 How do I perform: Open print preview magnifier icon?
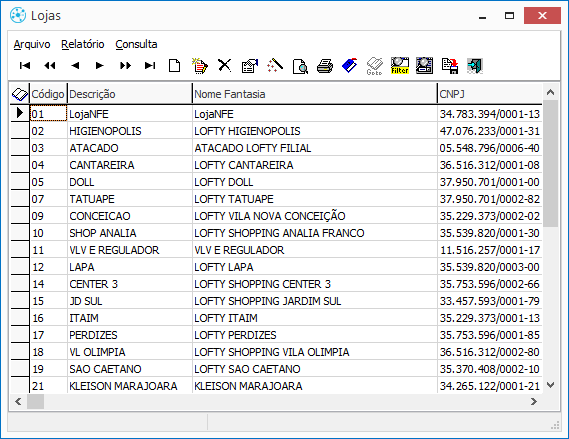pos(300,66)
